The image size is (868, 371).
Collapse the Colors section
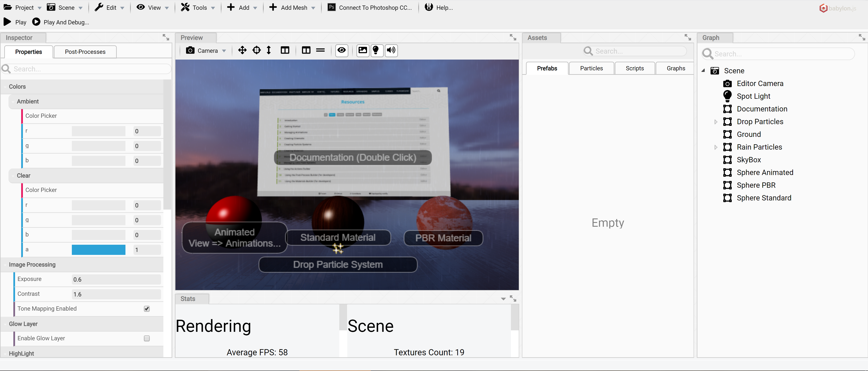tap(82, 87)
